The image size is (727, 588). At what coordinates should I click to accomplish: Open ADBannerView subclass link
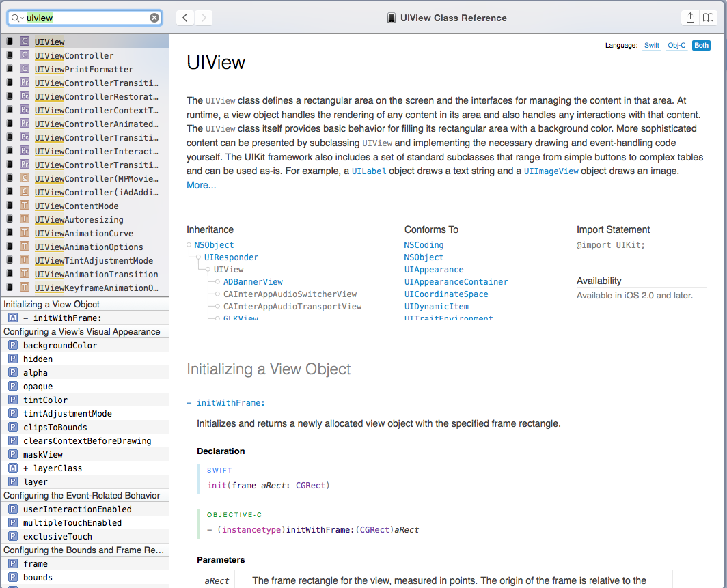(x=253, y=282)
